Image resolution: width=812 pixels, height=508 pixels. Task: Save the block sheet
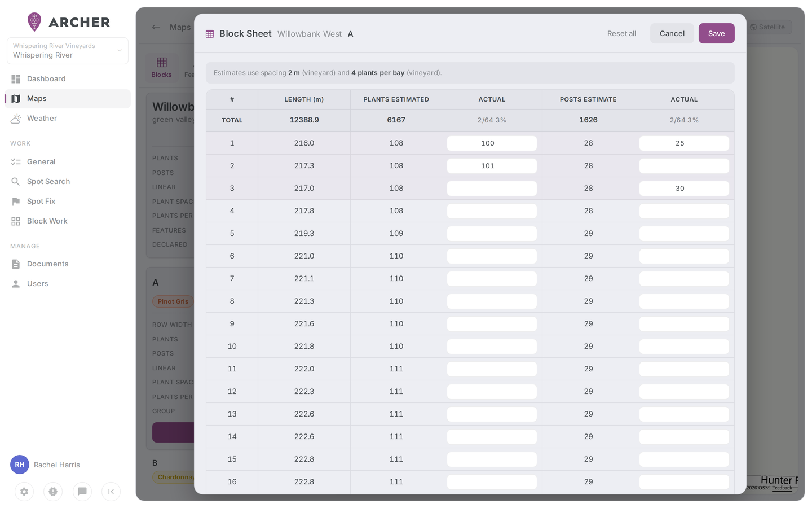(x=716, y=33)
